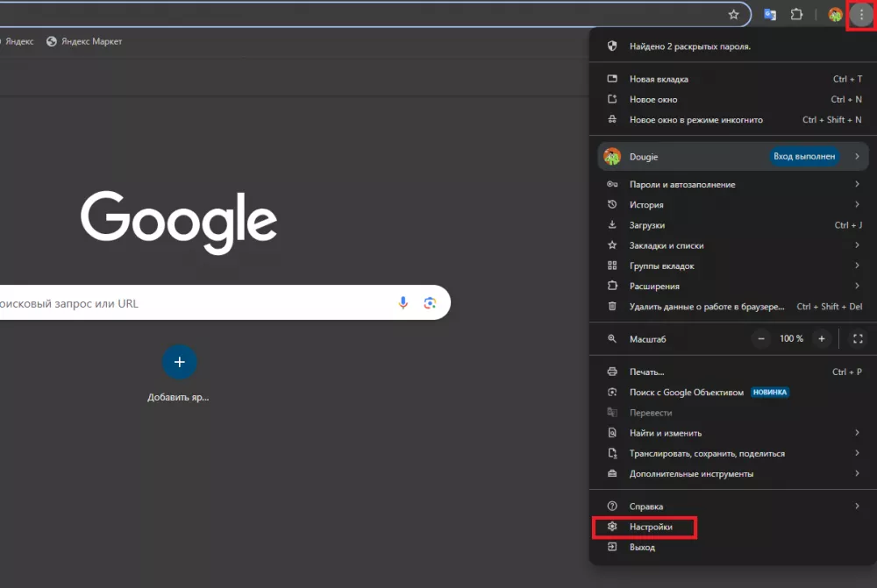This screenshot has height=588, width=877.
Task: Click the Вход выполнен profile button
Action: click(803, 157)
